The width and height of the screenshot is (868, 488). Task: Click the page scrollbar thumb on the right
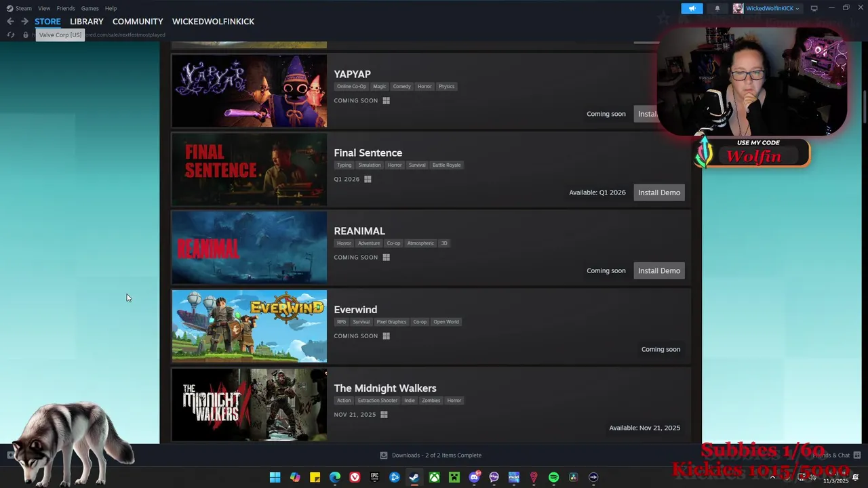(865, 108)
